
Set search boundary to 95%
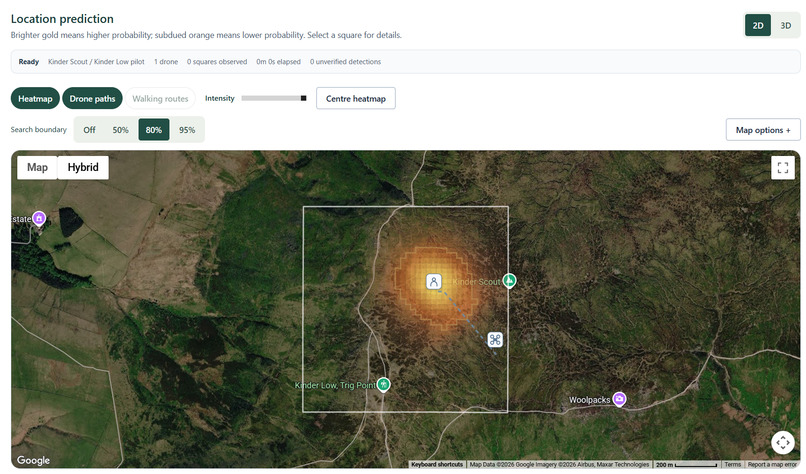(x=187, y=130)
